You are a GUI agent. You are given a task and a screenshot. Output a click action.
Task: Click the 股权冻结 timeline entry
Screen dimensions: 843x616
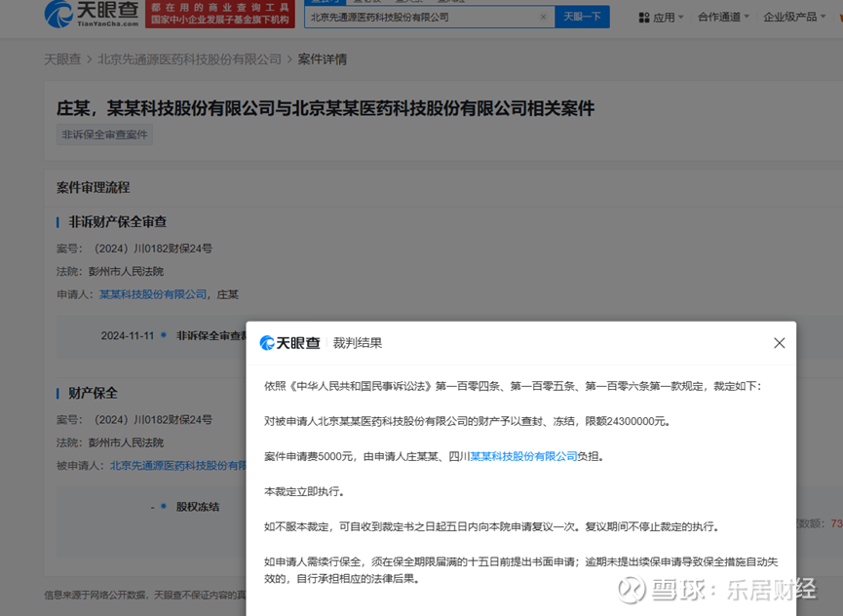(198, 507)
